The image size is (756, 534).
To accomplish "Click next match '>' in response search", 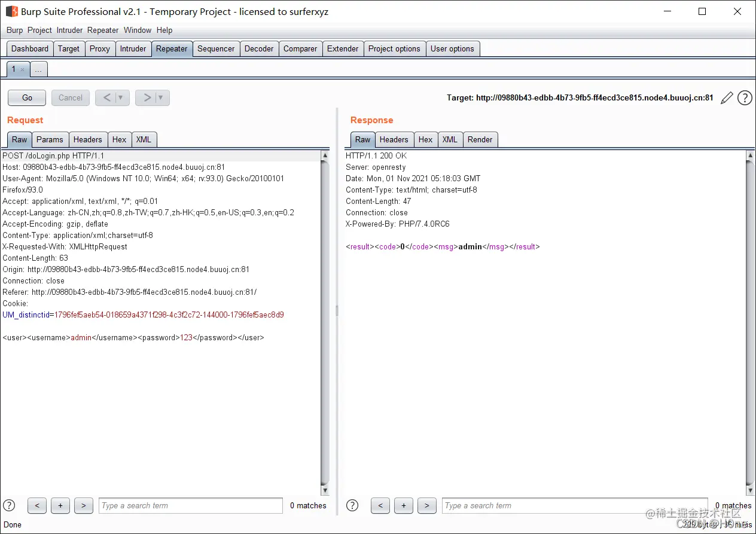I will (x=426, y=505).
